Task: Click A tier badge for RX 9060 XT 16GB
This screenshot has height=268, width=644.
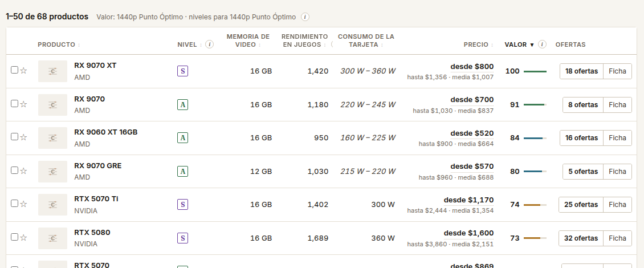Action: click(182, 137)
